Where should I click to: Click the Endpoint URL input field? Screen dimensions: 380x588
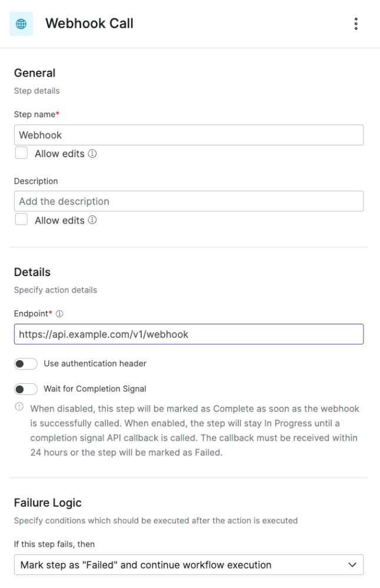(189, 334)
